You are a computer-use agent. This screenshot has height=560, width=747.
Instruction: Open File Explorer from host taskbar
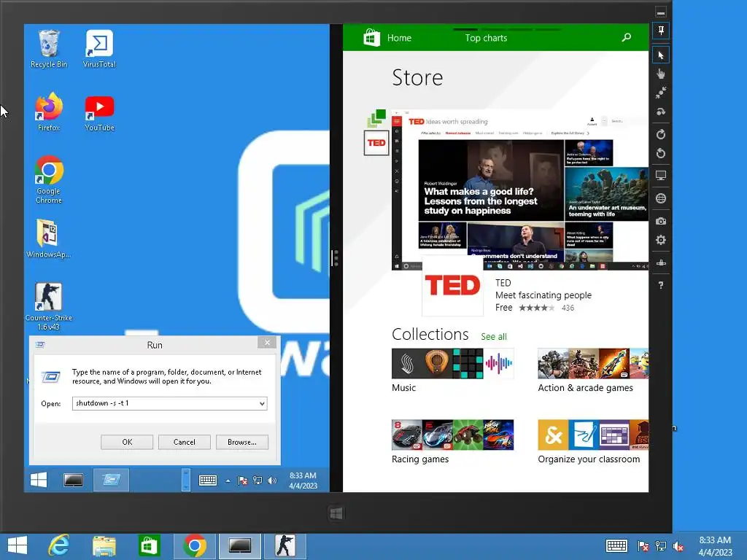pyautogui.click(x=104, y=546)
